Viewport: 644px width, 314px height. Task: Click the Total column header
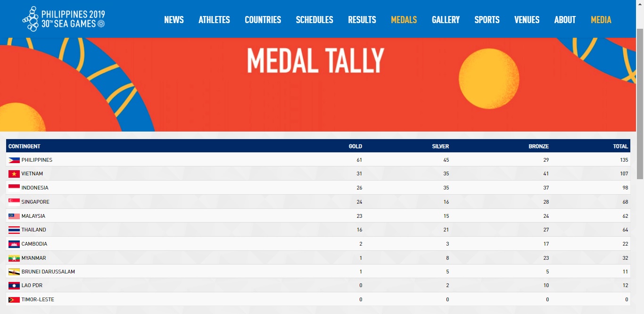point(620,147)
